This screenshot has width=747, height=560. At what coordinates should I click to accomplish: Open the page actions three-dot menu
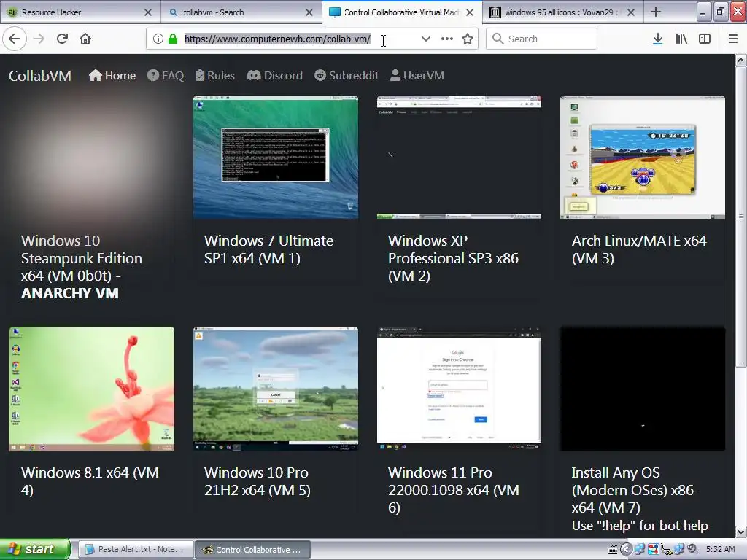pos(447,39)
